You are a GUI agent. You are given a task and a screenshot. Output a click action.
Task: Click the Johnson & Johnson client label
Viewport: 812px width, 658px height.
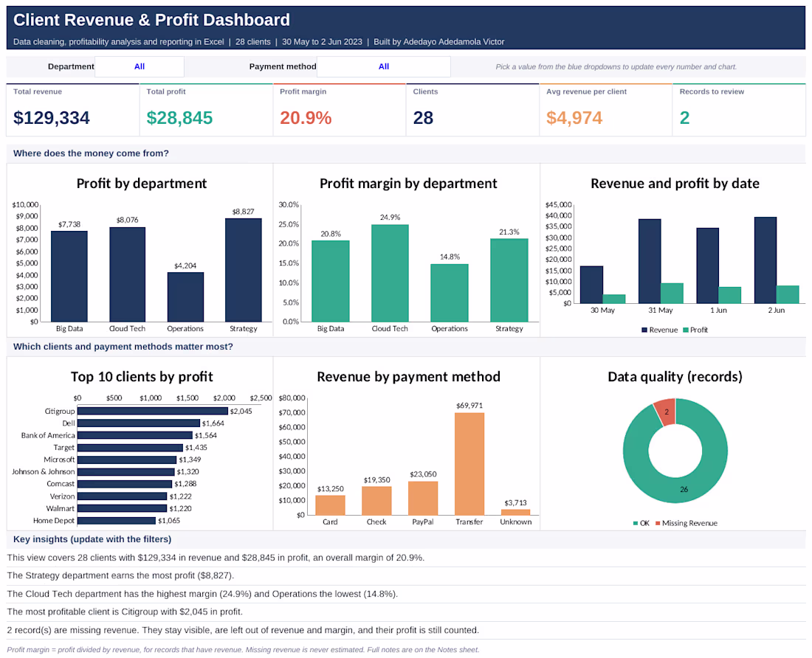[44, 472]
